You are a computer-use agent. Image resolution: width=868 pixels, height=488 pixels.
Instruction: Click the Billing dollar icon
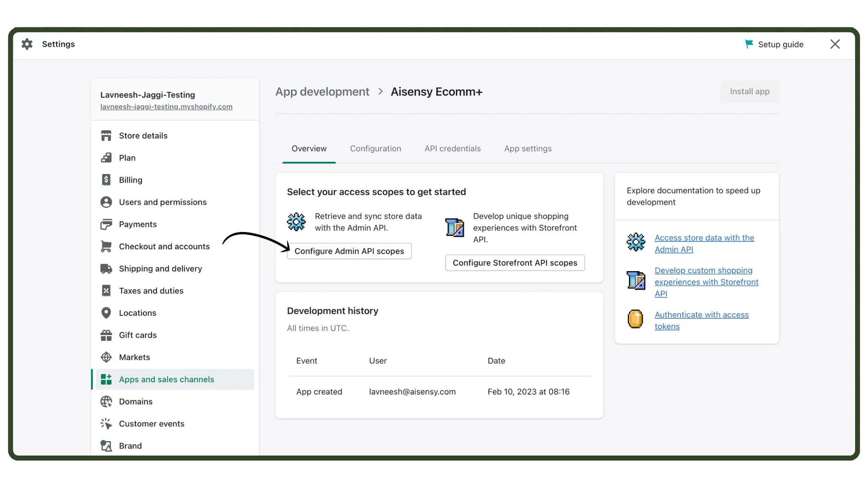106,180
